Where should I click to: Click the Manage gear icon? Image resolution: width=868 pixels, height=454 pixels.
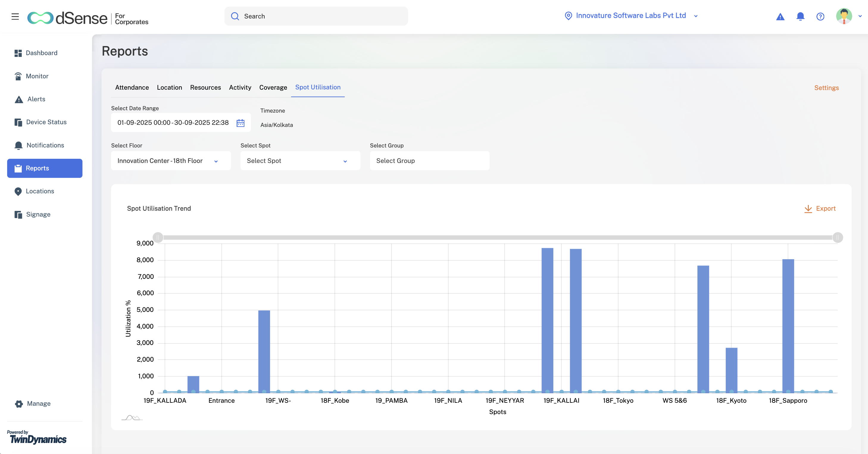click(x=19, y=404)
